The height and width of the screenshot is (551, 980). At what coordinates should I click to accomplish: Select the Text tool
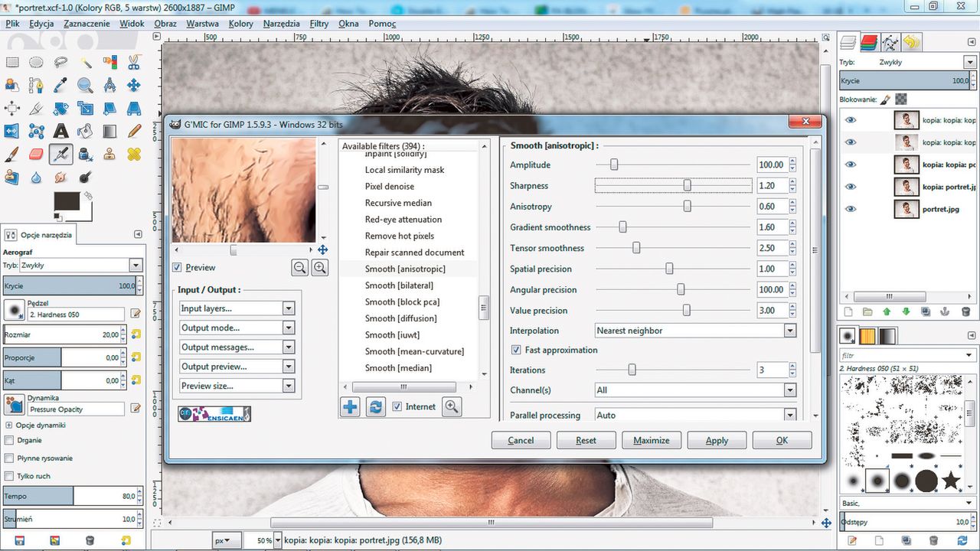[x=61, y=131]
